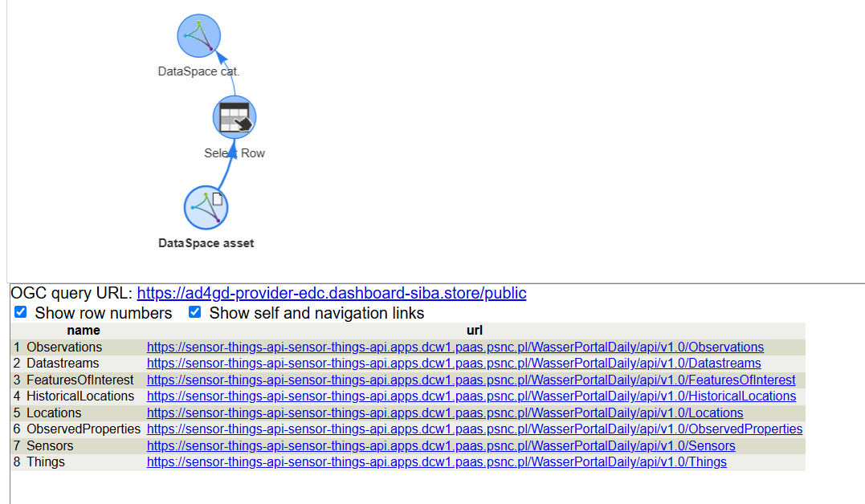
Task: Select the Select Row widget icon
Action: [x=234, y=117]
